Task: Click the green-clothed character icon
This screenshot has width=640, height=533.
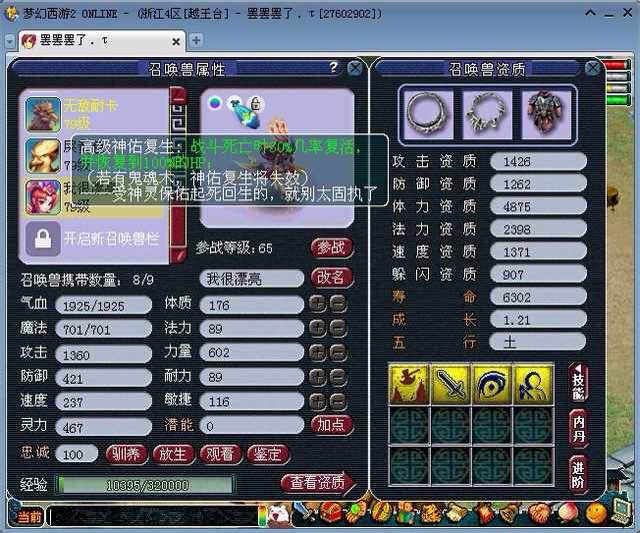Action: coord(405,513)
